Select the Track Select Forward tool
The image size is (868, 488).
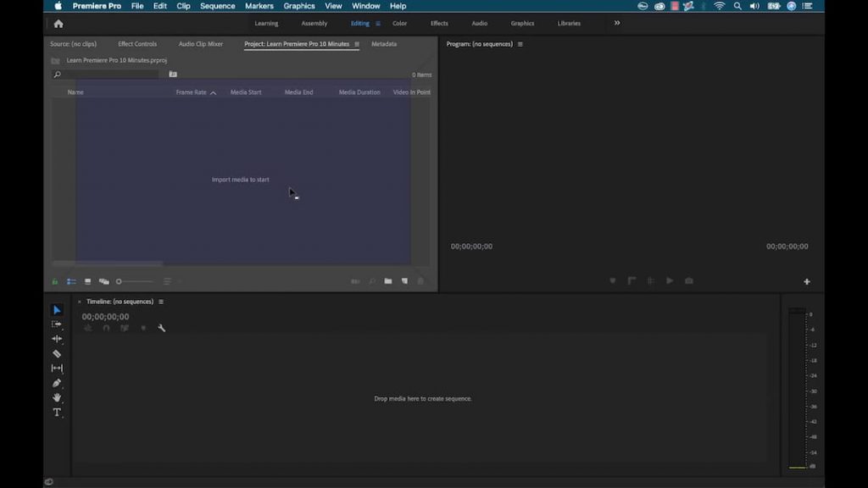tap(57, 323)
